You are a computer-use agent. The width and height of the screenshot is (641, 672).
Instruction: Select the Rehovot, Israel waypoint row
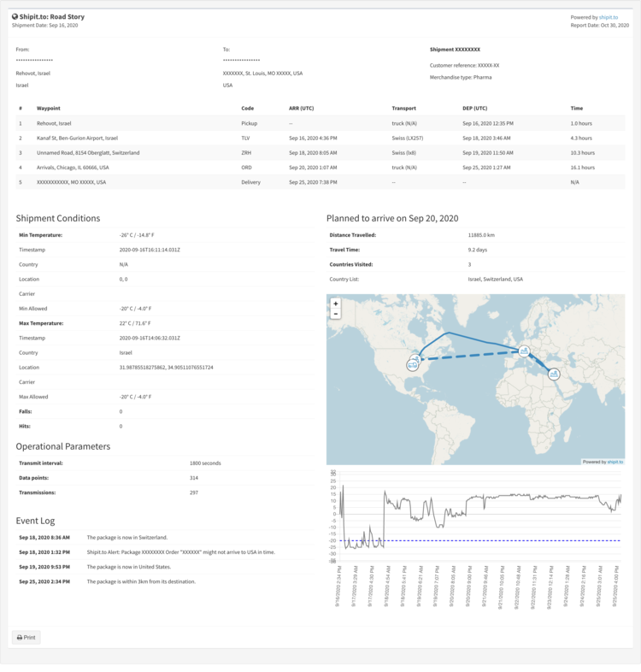click(320, 123)
